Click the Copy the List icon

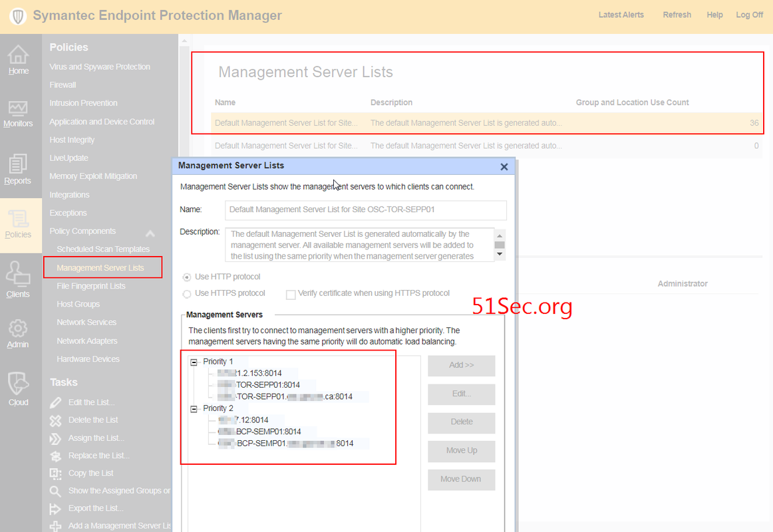[56, 473]
